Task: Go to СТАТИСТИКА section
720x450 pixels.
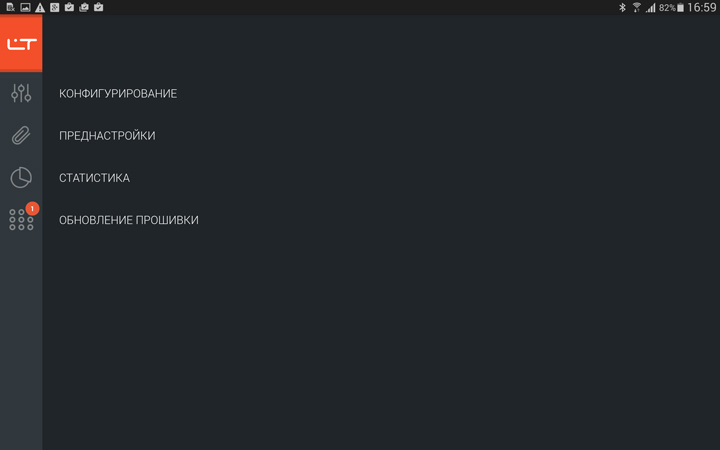Action: pos(95,178)
